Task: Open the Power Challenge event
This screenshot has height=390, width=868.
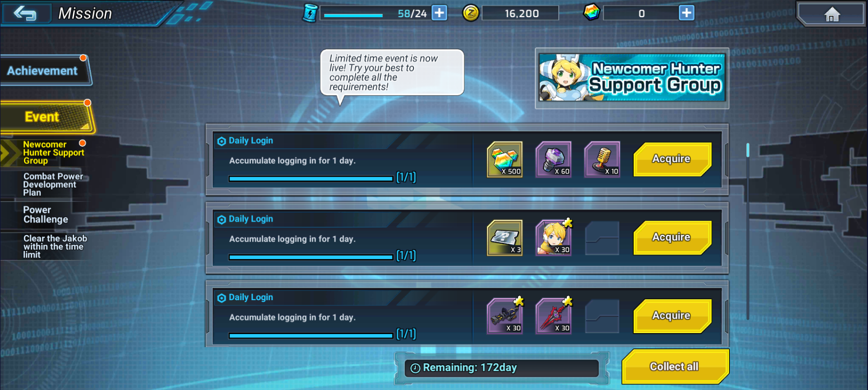Action: pos(46,215)
